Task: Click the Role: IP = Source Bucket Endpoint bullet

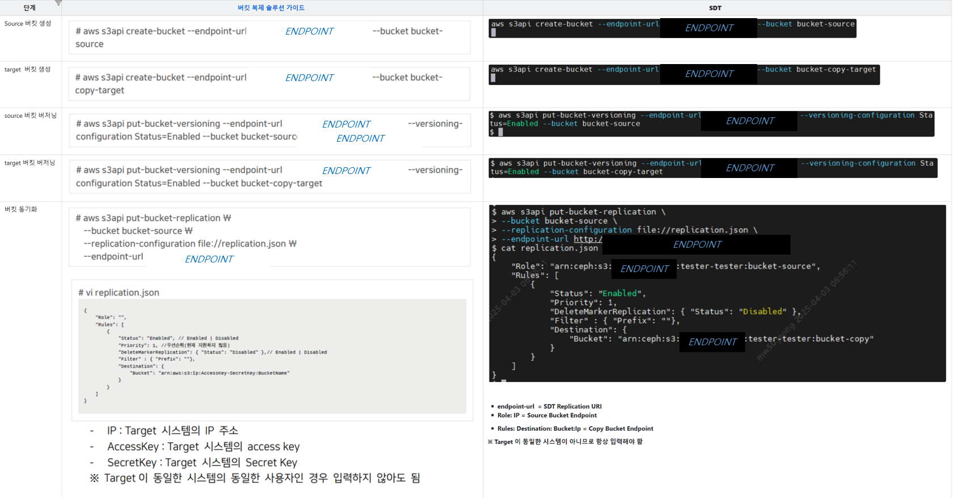Action: [x=547, y=416]
